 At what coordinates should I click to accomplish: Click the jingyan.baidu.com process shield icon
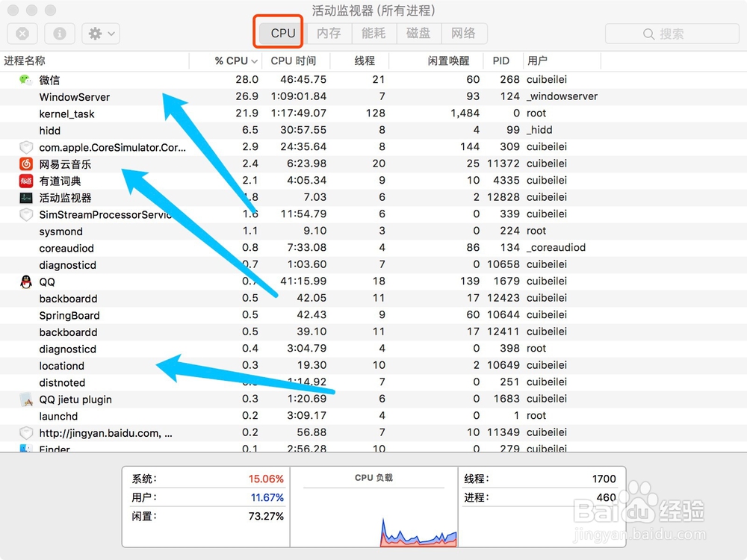[25, 433]
